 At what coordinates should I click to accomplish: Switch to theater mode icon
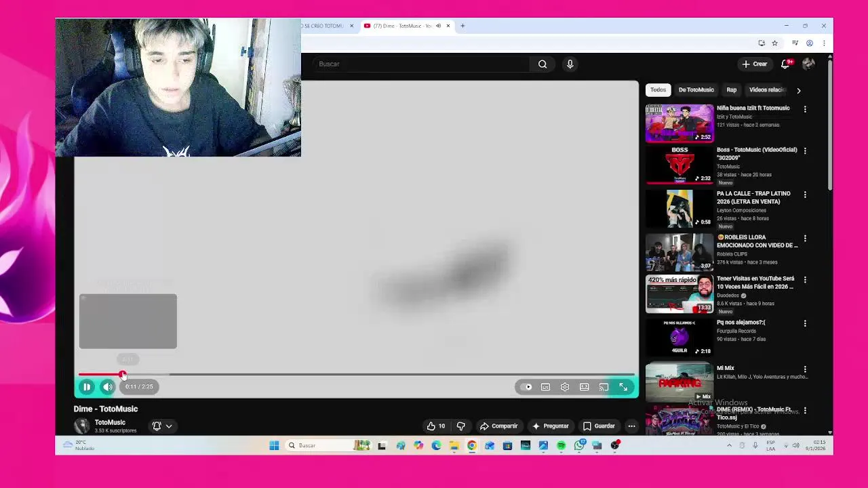[x=584, y=387]
